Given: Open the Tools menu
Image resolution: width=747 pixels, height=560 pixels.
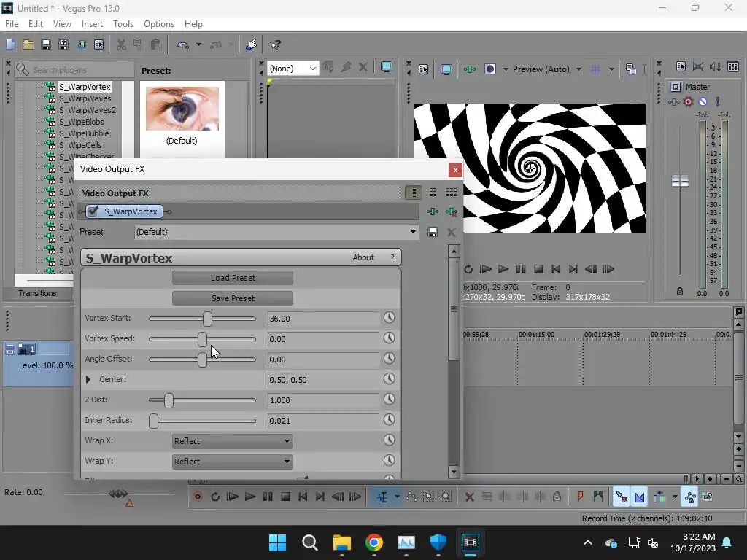Looking at the screenshot, I should [x=123, y=24].
